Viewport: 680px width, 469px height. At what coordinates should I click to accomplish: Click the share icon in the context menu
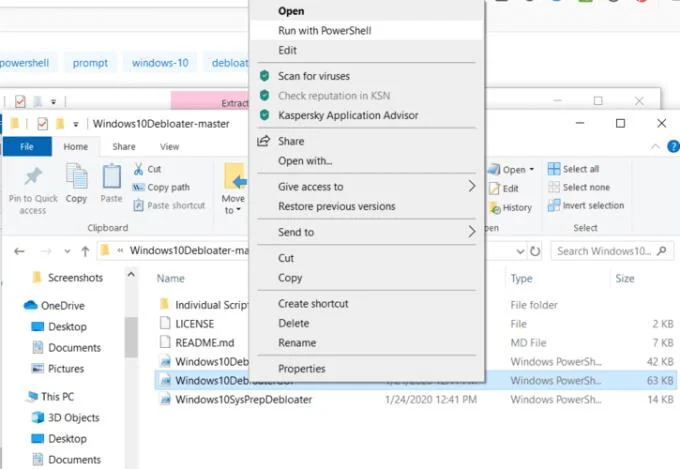263,141
